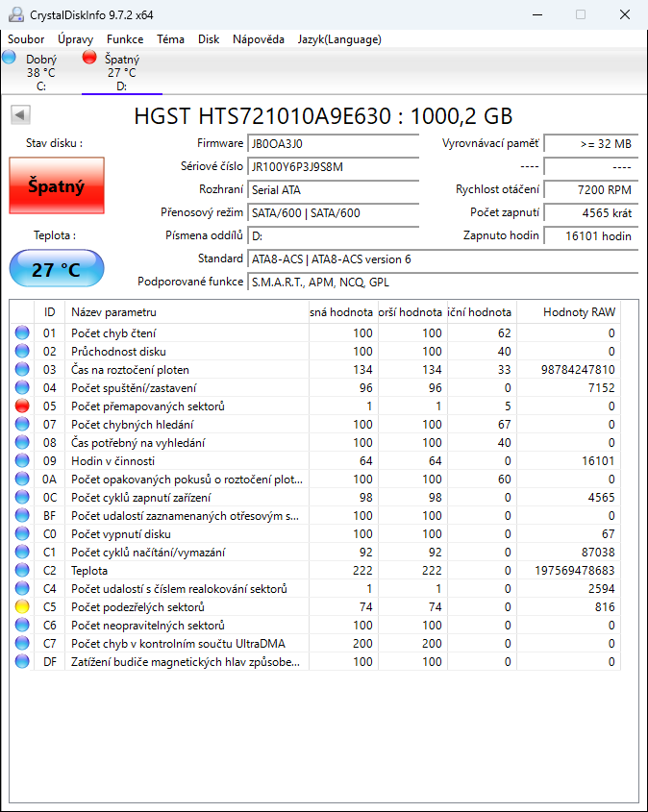Click the 16101 hodin power-on hours field

[x=591, y=236]
